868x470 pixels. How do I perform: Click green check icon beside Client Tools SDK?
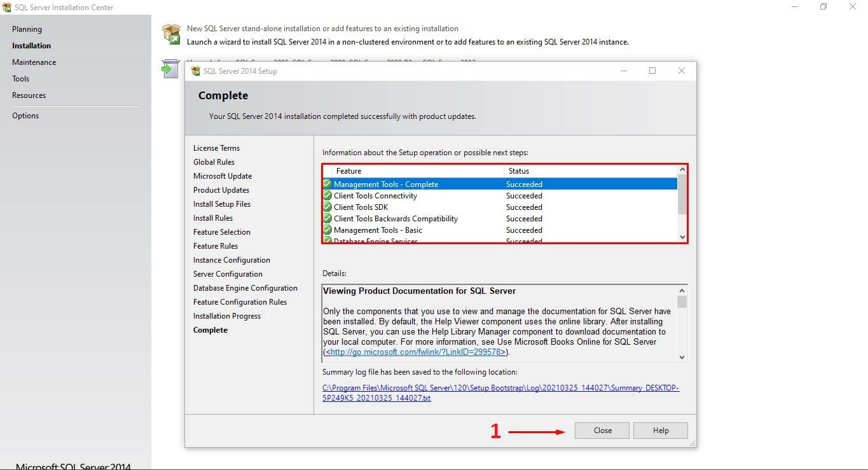(327, 207)
